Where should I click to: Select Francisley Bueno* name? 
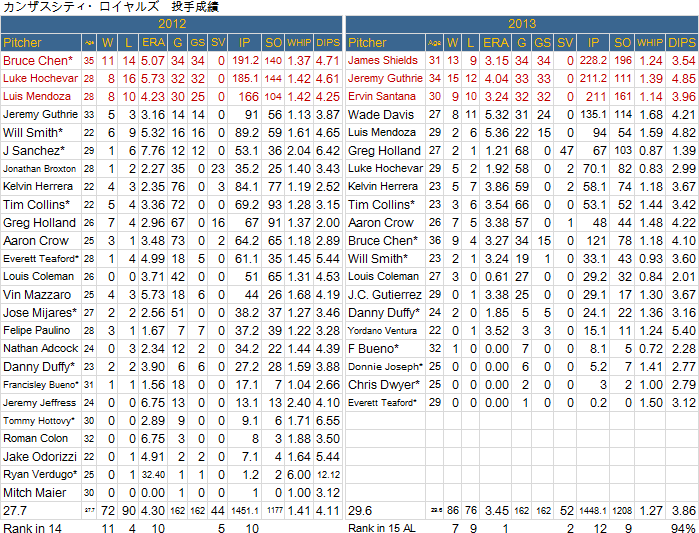coord(41,385)
